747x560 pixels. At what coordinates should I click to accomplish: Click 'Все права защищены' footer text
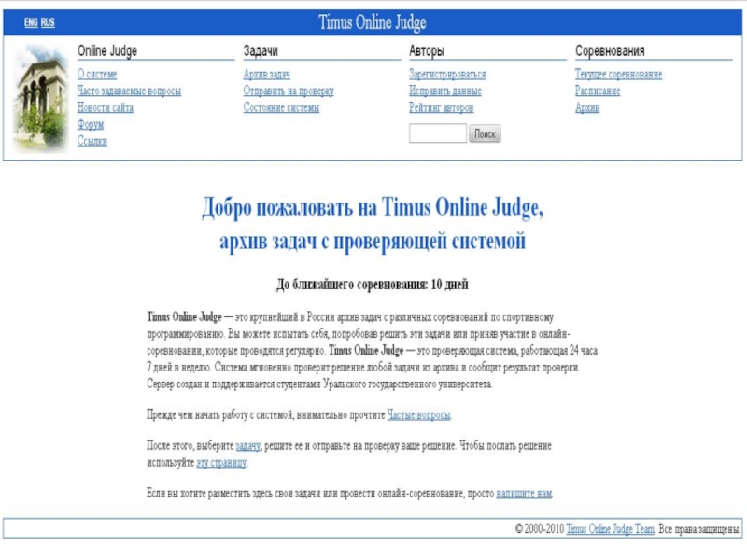click(698, 529)
